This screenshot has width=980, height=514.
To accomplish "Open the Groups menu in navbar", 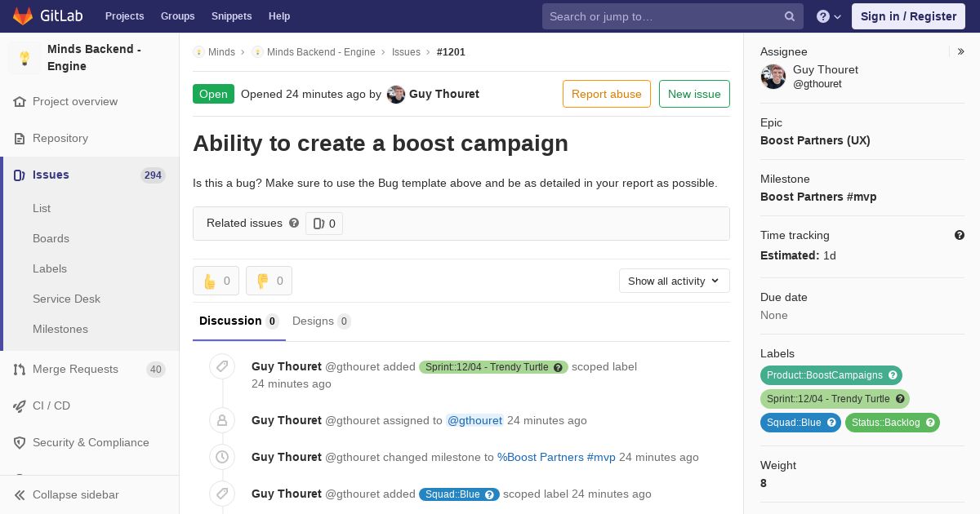I will point(177,16).
